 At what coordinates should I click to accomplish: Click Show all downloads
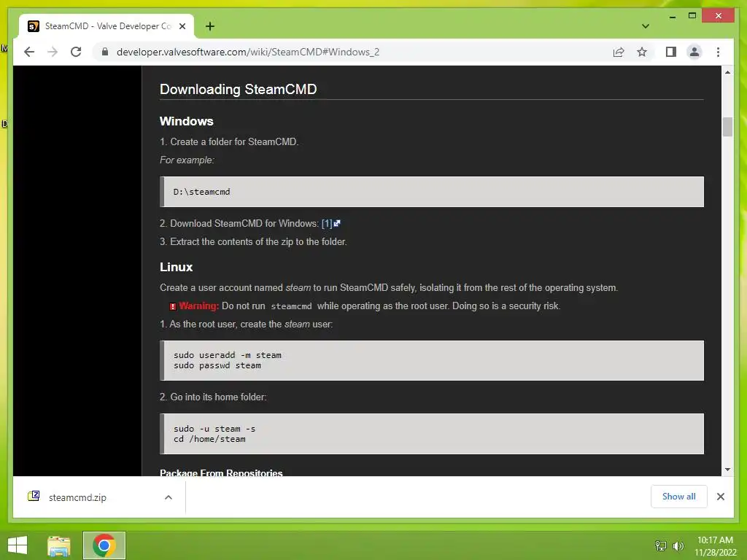[x=678, y=496]
